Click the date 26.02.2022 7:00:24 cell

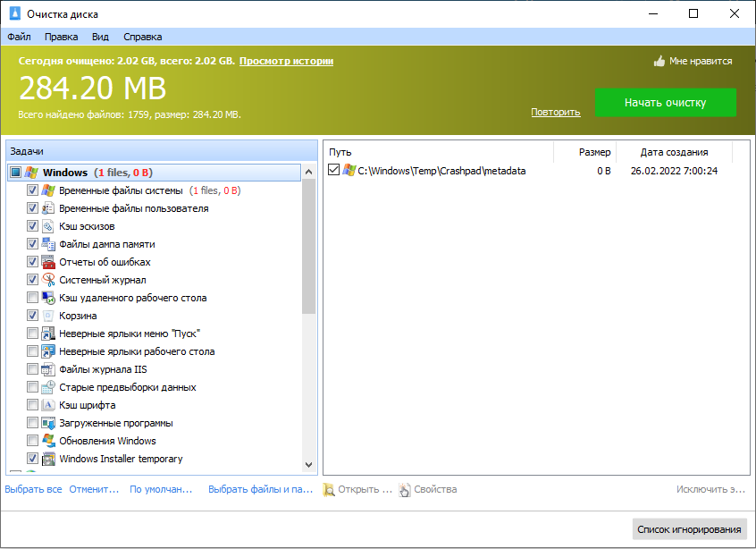[674, 171]
